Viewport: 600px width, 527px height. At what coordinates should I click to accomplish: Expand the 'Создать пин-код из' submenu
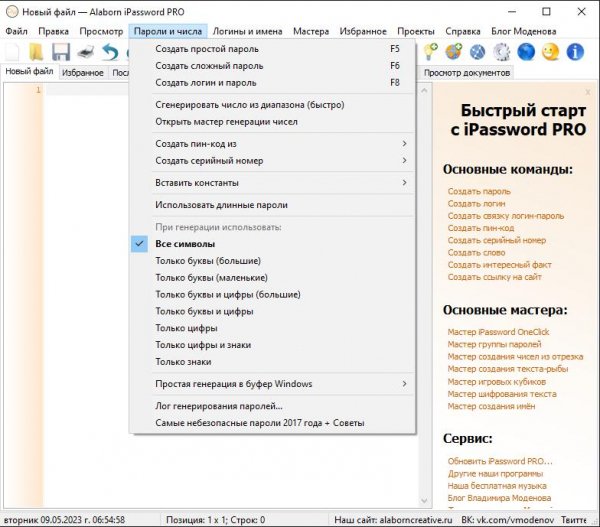[x=273, y=144]
